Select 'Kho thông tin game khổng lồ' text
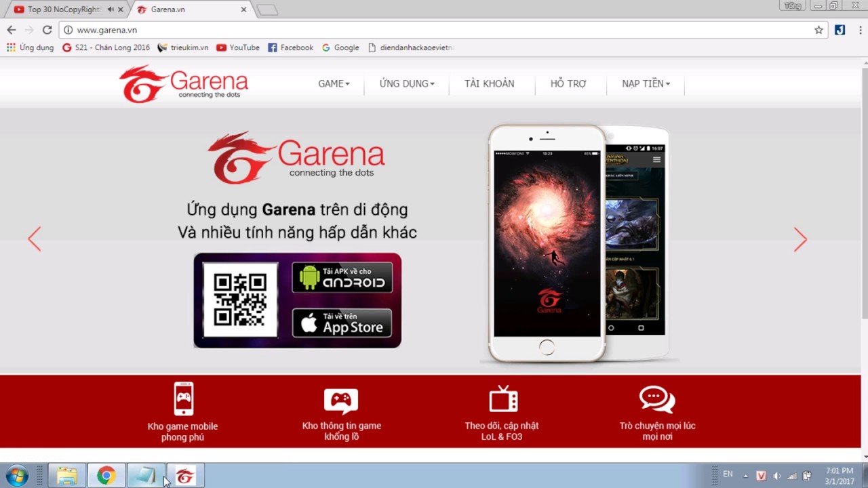This screenshot has width=868, height=488. coord(342,431)
